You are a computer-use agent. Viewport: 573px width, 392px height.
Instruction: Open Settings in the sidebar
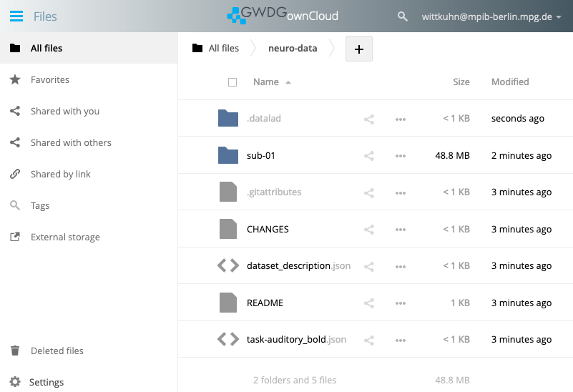click(x=46, y=382)
